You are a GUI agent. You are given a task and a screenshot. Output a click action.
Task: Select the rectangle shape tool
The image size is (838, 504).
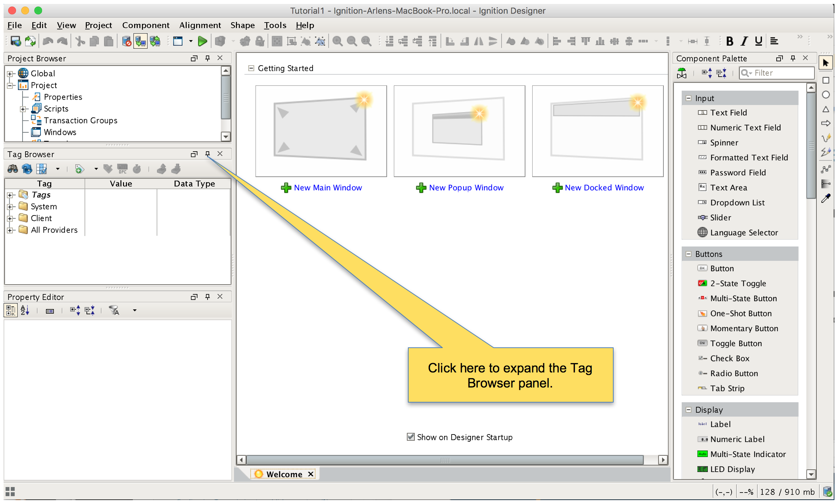point(826,80)
